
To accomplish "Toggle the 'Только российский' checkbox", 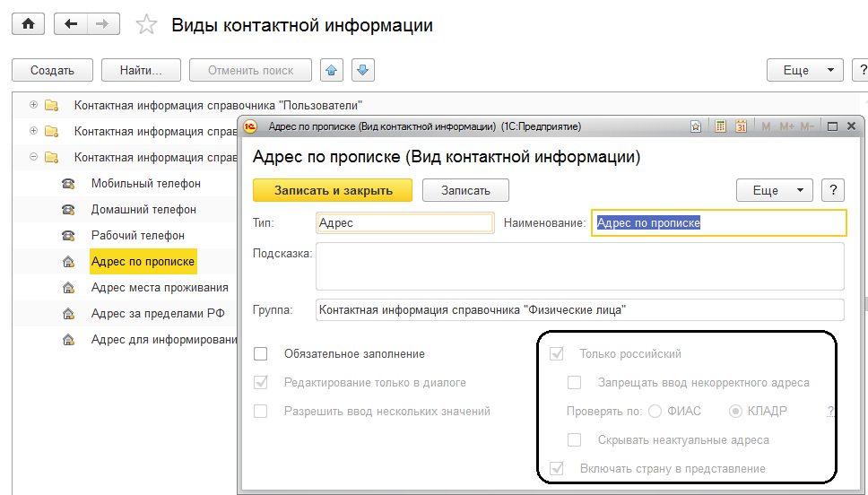I will [557, 354].
